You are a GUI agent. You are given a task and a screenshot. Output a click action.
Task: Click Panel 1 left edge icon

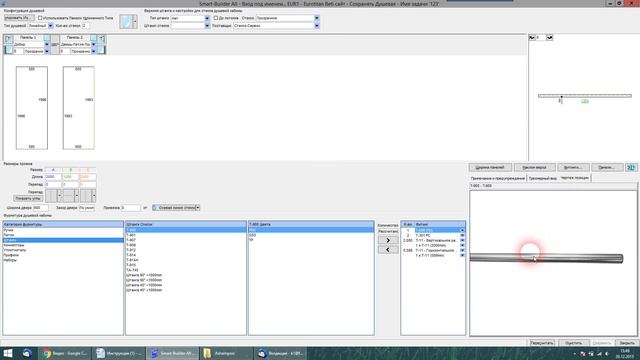pyautogui.click(x=8, y=38)
